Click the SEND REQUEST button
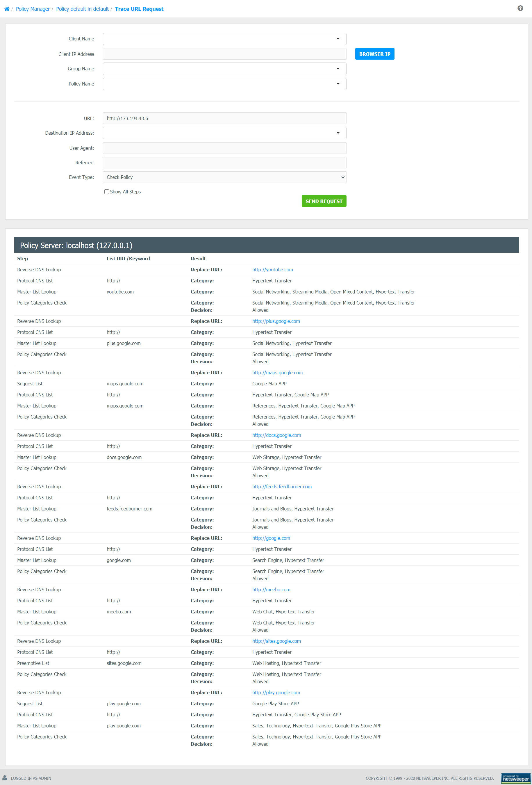Screen dimensions: 532x785 click(x=324, y=201)
